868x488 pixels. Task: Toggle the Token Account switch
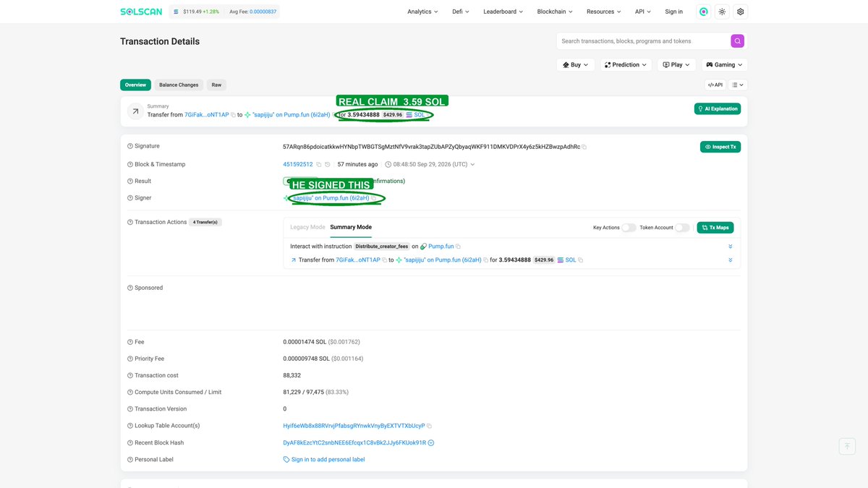pos(682,228)
